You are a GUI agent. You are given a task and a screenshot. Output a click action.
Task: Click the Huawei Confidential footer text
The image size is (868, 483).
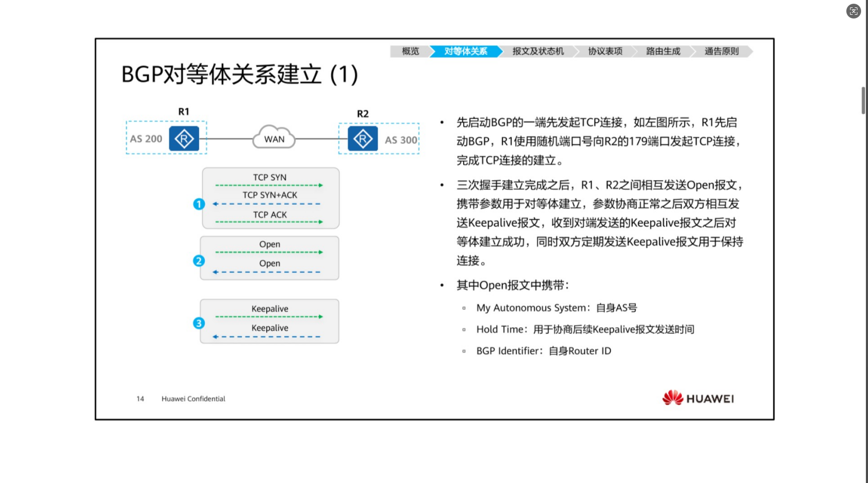(193, 399)
